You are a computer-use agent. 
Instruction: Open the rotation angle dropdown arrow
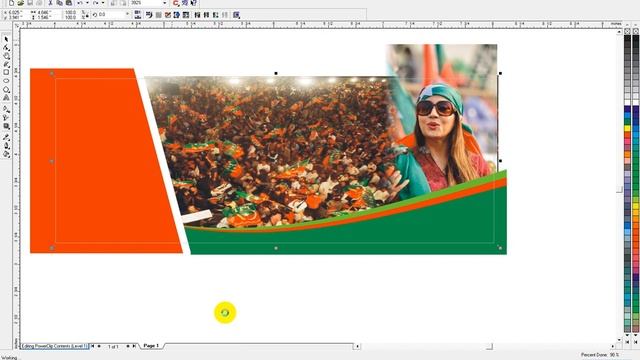coord(127,15)
